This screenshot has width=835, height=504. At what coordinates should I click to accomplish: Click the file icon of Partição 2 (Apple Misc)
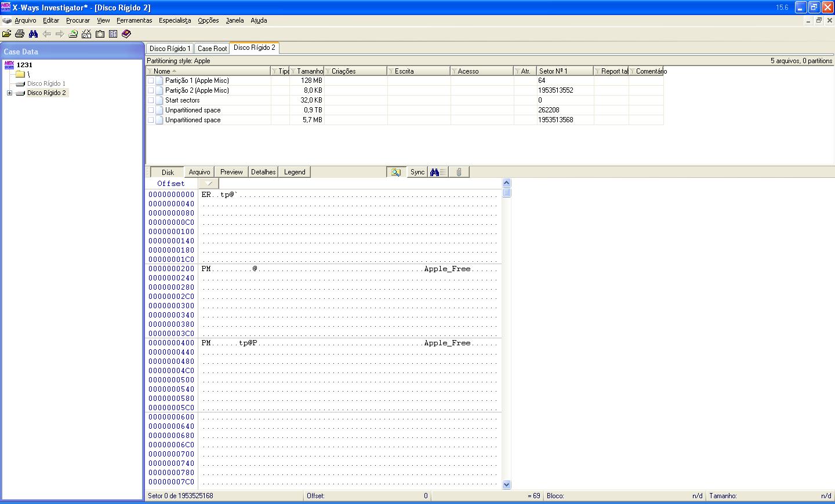tap(159, 90)
